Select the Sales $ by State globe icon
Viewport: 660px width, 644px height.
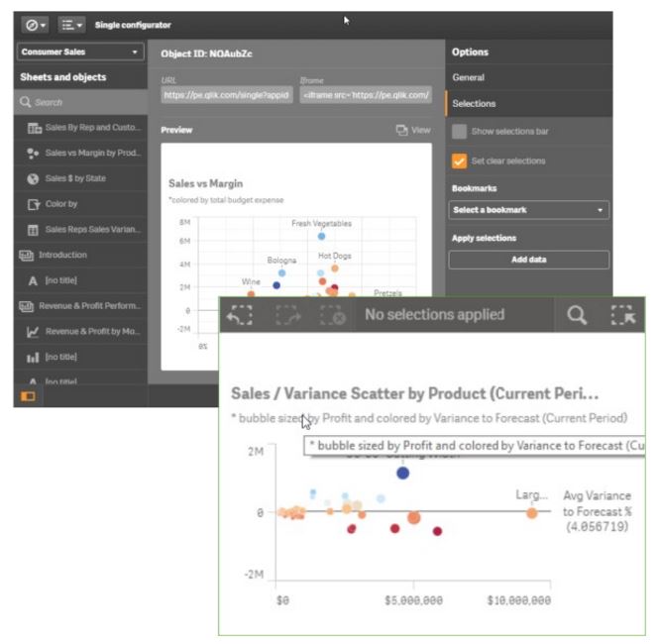[33, 179]
